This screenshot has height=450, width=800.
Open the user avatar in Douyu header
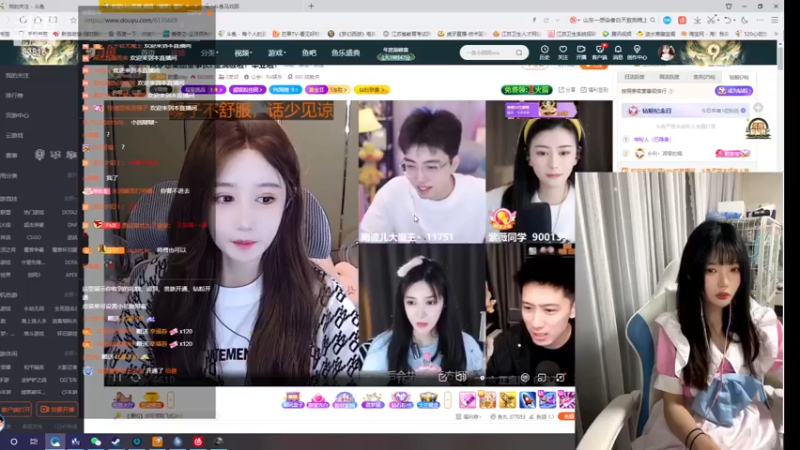click(x=666, y=52)
